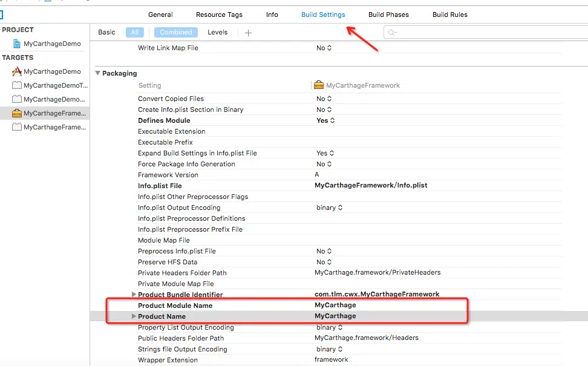This screenshot has height=366, width=588.
Task: Select Info.plist Preprocessor Definitions row
Action: click(x=349, y=218)
